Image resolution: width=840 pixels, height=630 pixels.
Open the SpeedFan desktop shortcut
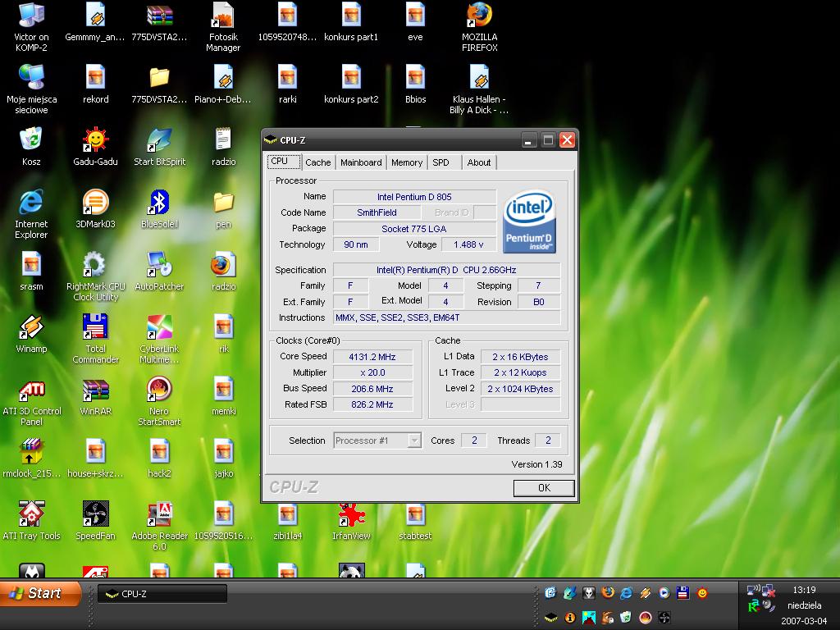(x=95, y=519)
